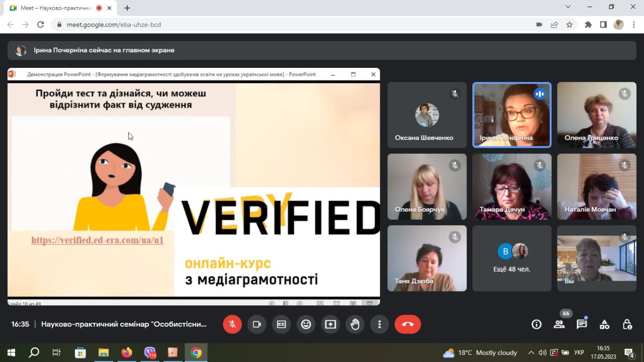
Task: Go forward in browser history
Action: [x=26, y=24]
